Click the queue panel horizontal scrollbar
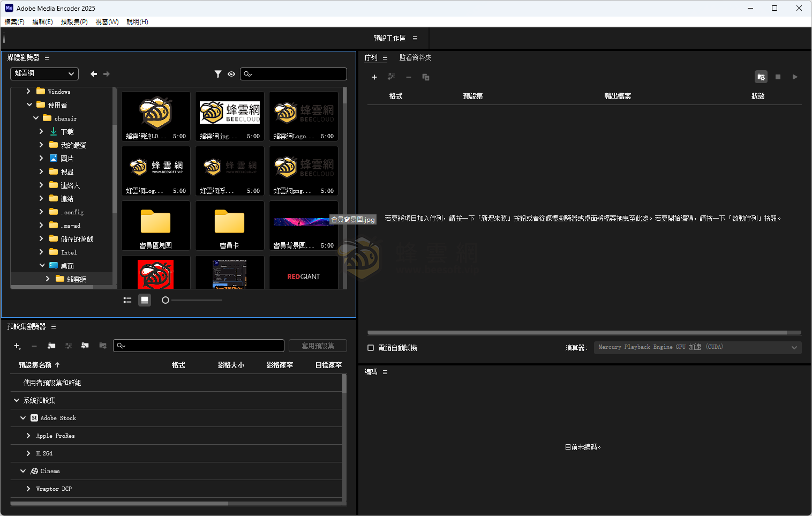Viewport: 812px width, 516px height. pyautogui.click(x=577, y=333)
